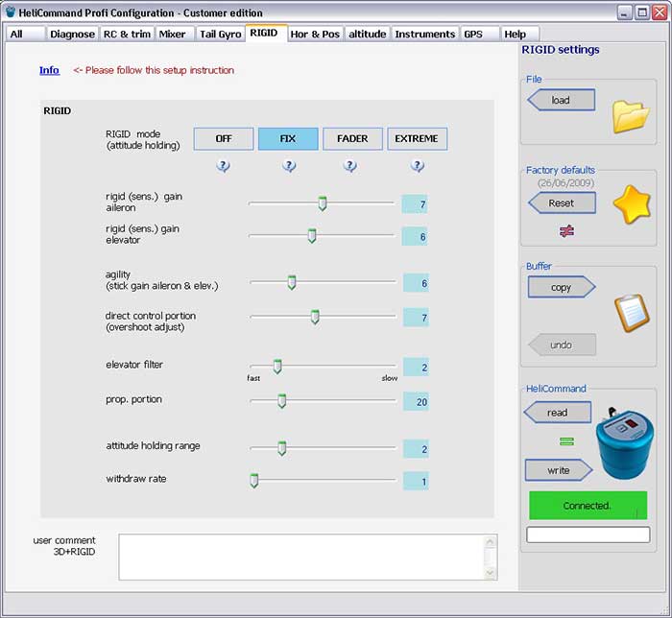The width and height of the screenshot is (672, 618).
Task: Open the Help tab
Action: 519,34
